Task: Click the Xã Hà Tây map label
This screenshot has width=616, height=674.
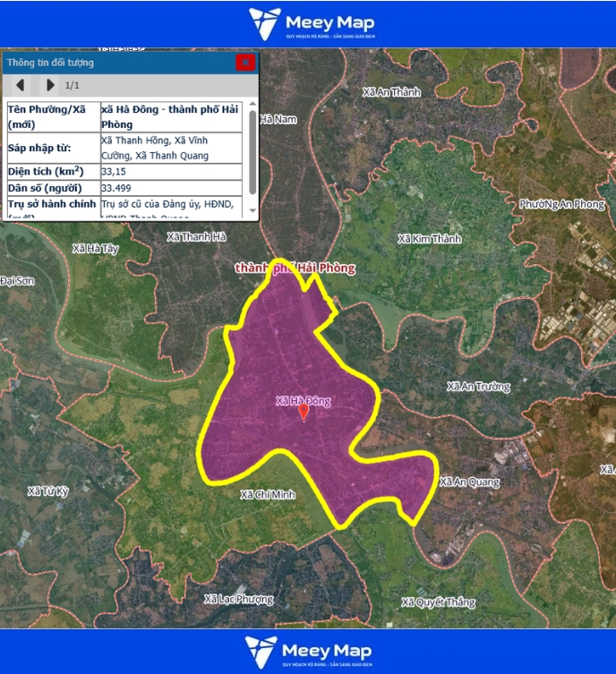Action: [95, 248]
